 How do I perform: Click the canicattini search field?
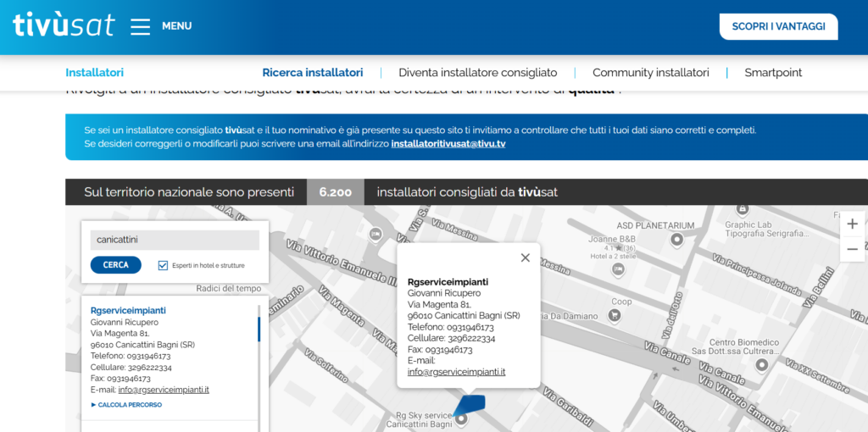click(175, 240)
